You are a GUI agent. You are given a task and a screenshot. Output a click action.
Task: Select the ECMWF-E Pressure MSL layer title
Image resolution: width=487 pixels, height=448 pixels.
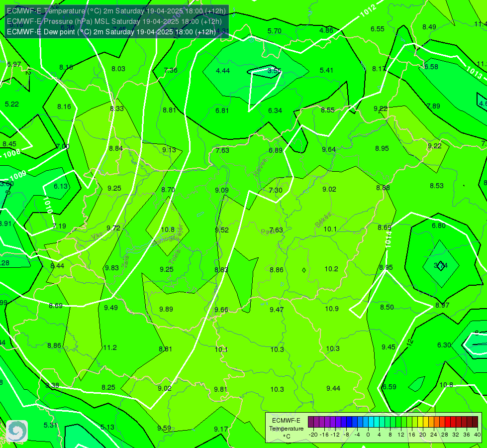click(x=114, y=21)
